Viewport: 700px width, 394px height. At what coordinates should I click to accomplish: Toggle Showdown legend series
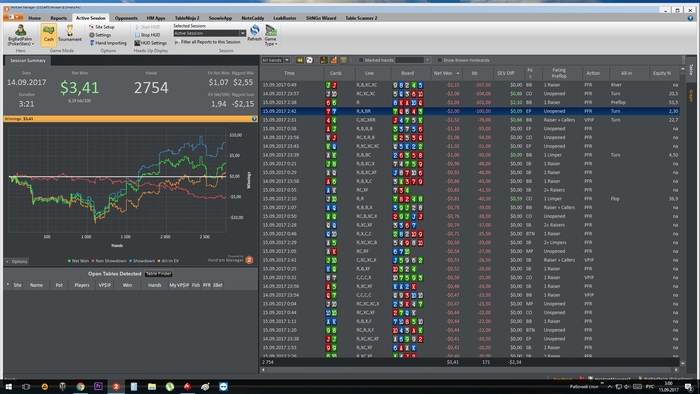point(142,261)
